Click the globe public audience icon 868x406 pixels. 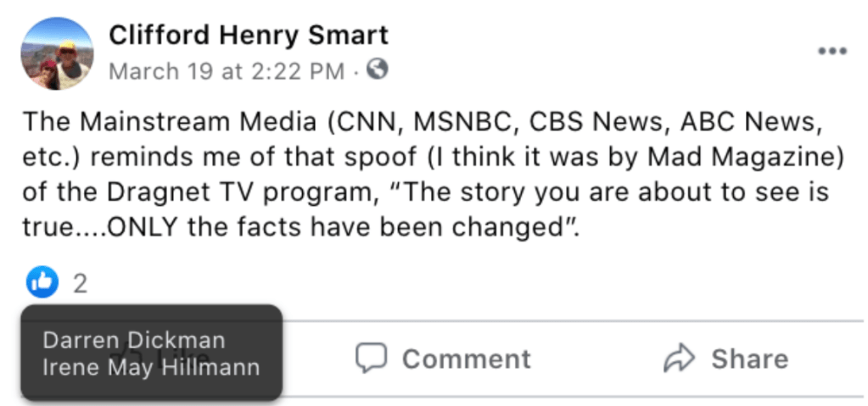(377, 70)
